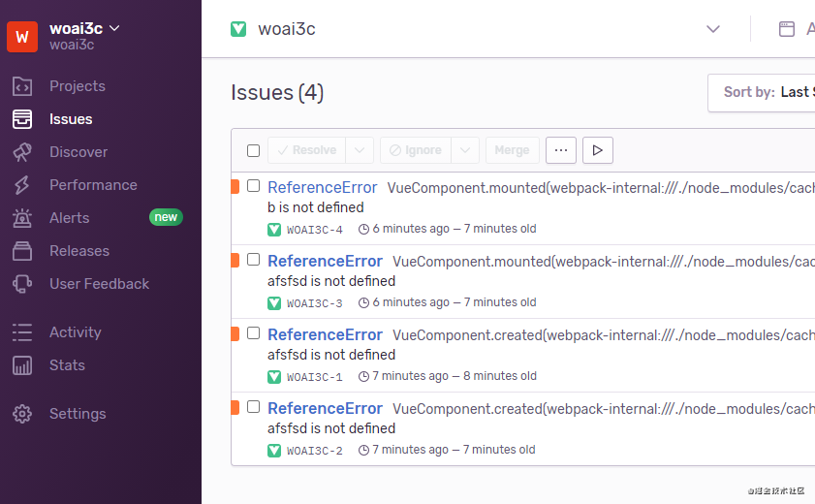Check the box for 'b is not defined' issue
Image resolution: width=815 pixels, height=504 pixels.
(254, 186)
